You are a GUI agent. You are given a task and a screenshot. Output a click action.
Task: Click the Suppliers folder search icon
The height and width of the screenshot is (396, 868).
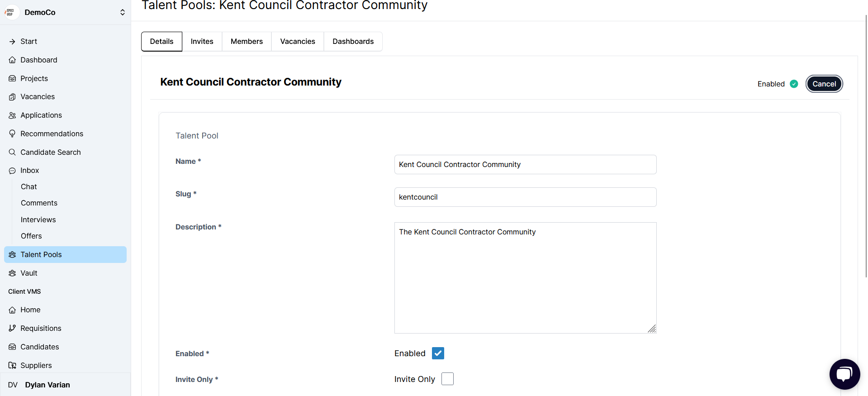[x=12, y=365]
